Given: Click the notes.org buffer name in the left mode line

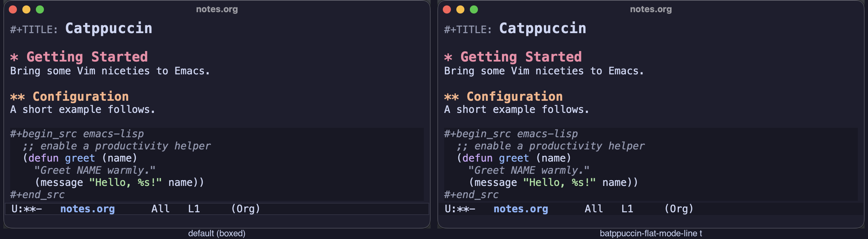Looking at the screenshot, I should click(88, 209).
